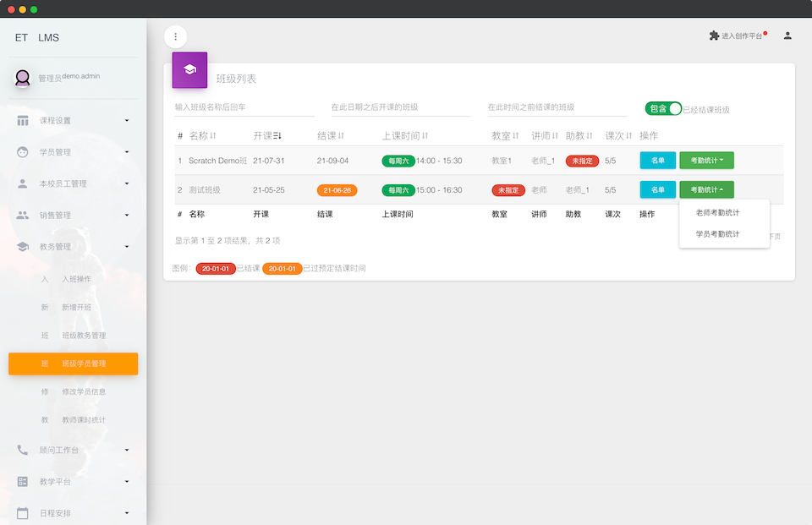This screenshot has width=812, height=525.
Task: Click the 顾问工作台 phone icon in sidebar
Action: point(23,450)
